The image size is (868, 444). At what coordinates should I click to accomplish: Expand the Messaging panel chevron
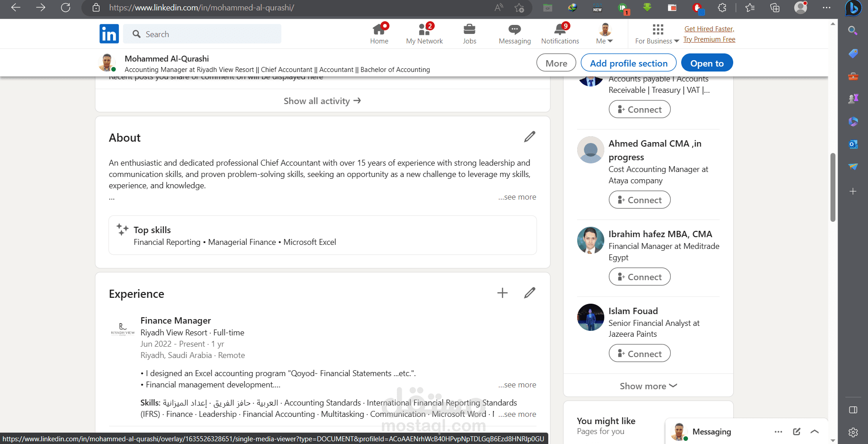(815, 432)
